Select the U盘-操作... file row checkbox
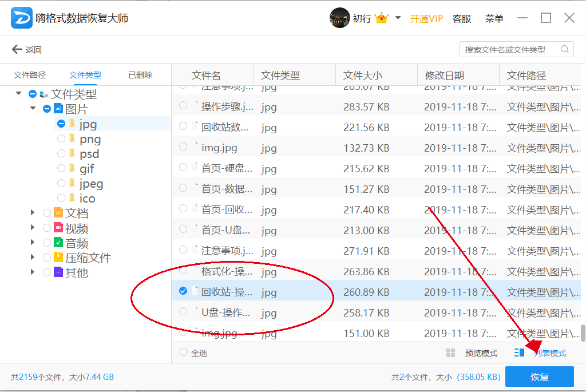Image resolution: width=586 pixels, height=392 pixels. click(183, 311)
